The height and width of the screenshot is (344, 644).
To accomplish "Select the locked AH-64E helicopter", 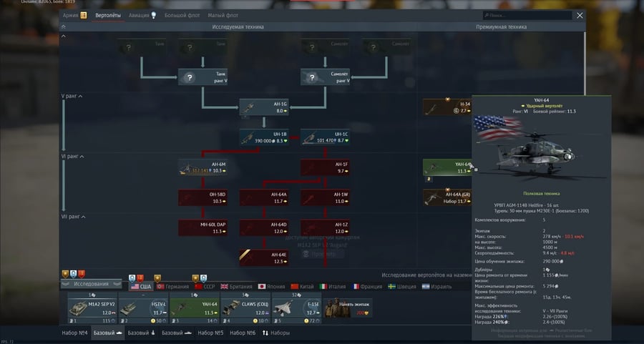I will pos(264,257).
